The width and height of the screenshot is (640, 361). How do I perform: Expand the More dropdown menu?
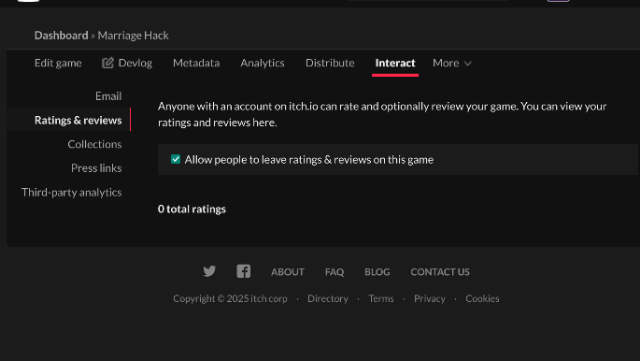pyautogui.click(x=452, y=63)
